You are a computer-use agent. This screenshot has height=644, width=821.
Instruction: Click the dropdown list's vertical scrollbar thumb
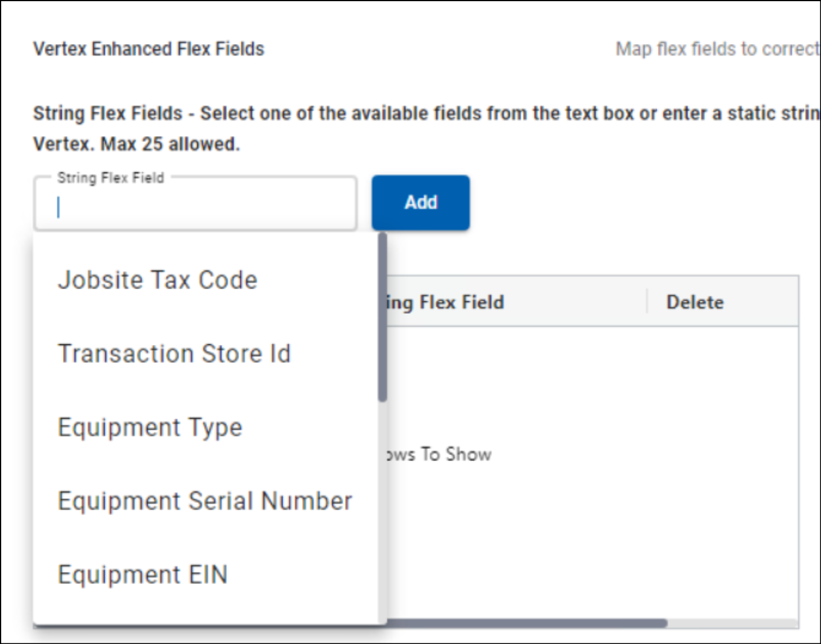click(382, 318)
